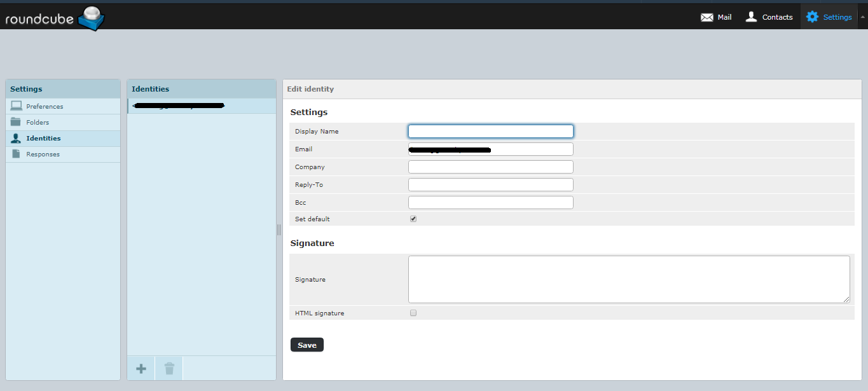This screenshot has width=868, height=391.
Task: Click the Signature textarea resize grip
Action: [x=846, y=299]
